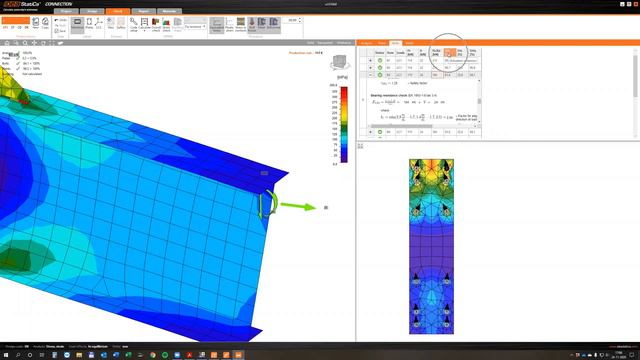Redo the last action
This screenshot has width=640, height=360.
(60, 25)
